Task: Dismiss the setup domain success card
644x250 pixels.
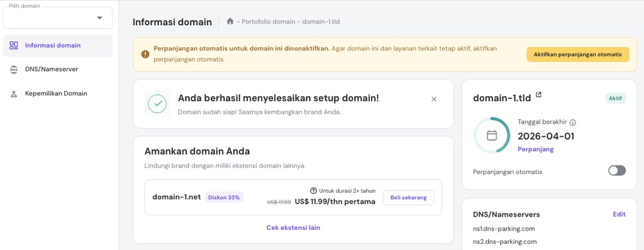Action: (434, 99)
